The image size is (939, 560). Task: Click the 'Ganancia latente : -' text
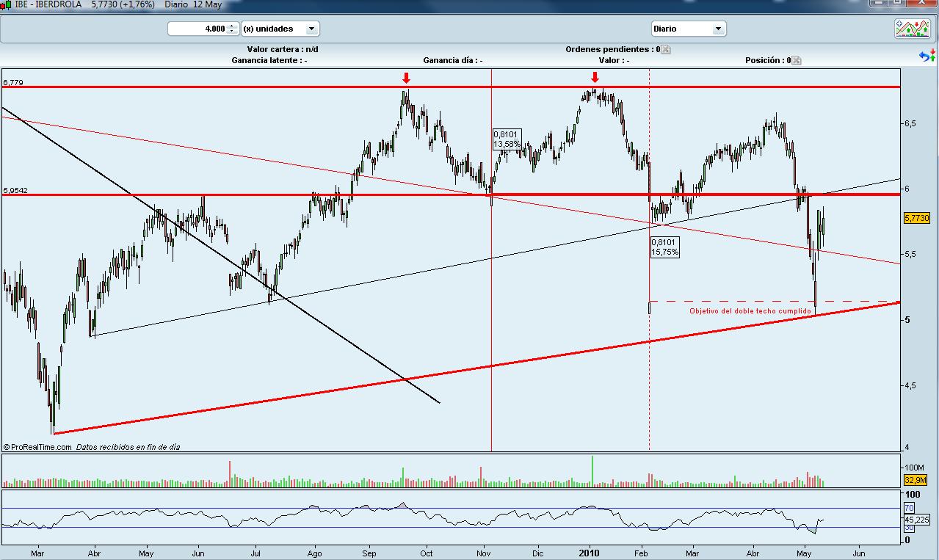click(269, 60)
